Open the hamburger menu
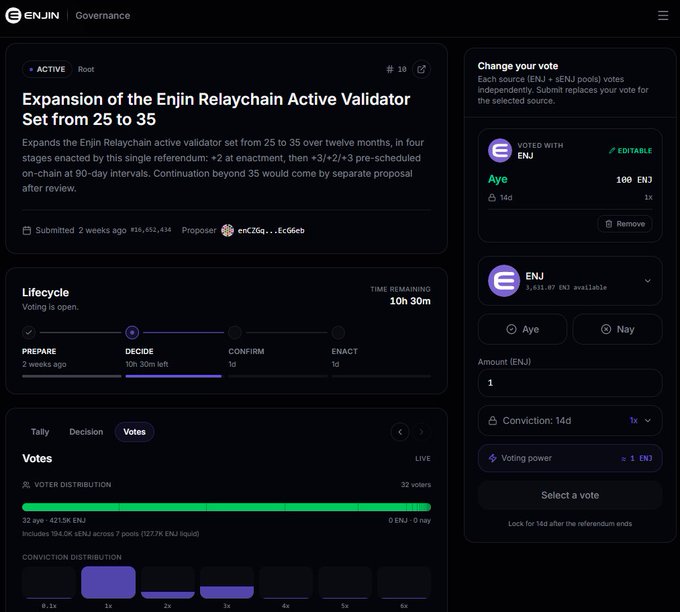This screenshot has width=680, height=612. [x=663, y=16]
